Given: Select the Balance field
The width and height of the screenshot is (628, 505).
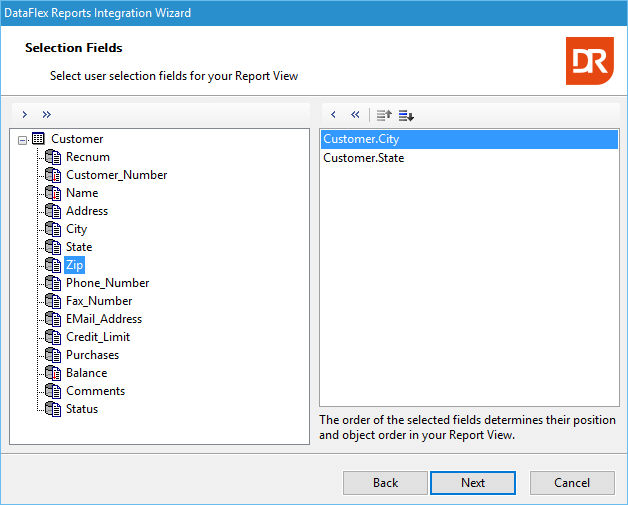Looking at the screenshot, I should [x=87, y=373].
